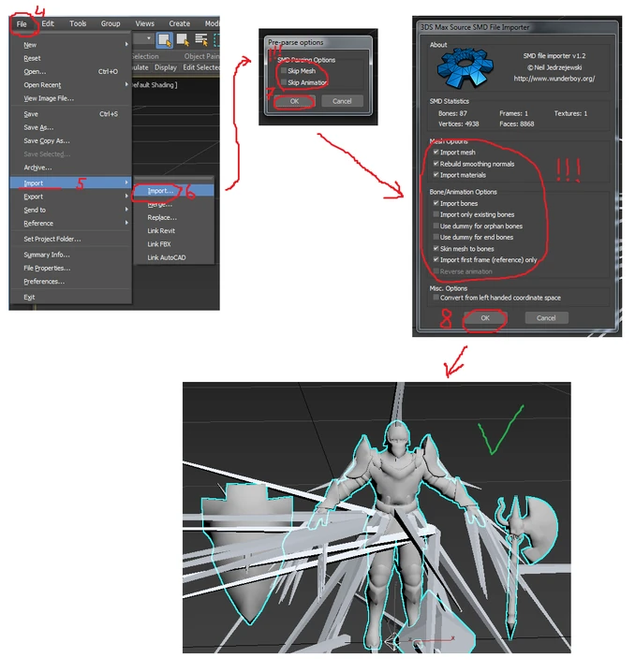Open the http://www.wunderboy.org/ link
The height and width of the screenshot is (672, 635).
click(x=554, y=79)
